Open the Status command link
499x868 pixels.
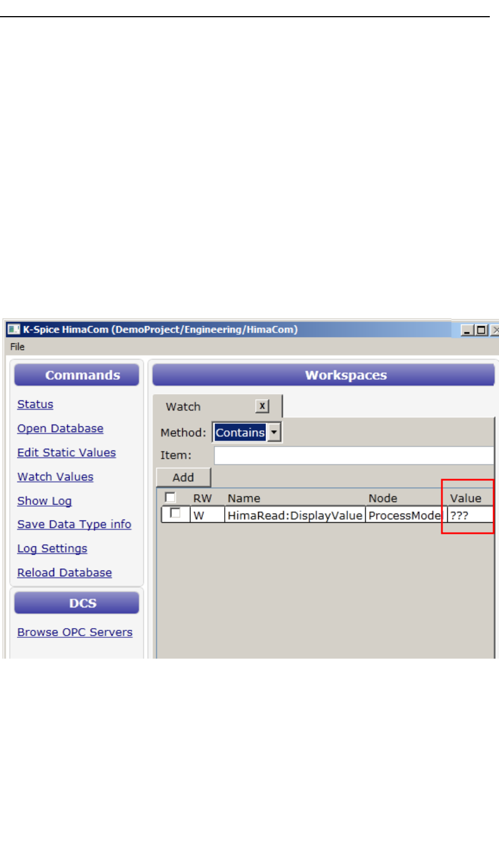(35, 404)
